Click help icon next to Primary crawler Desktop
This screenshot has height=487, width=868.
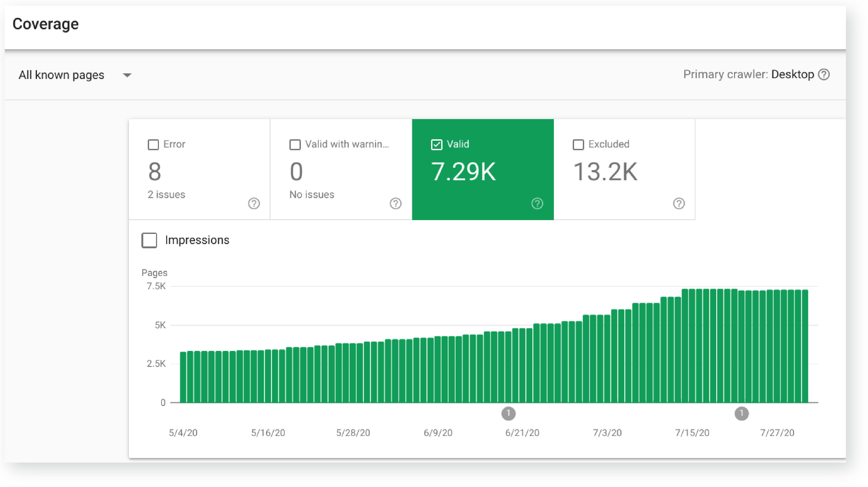(x=824, y=74)
